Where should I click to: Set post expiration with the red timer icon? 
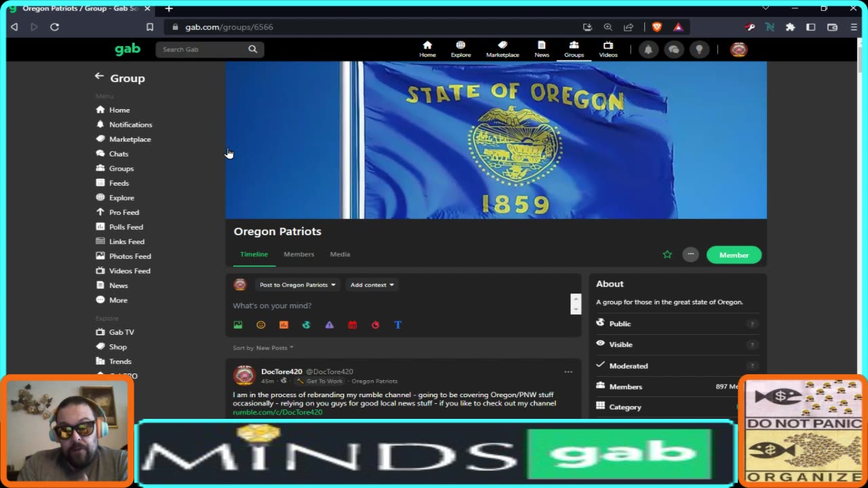[375, 325]
